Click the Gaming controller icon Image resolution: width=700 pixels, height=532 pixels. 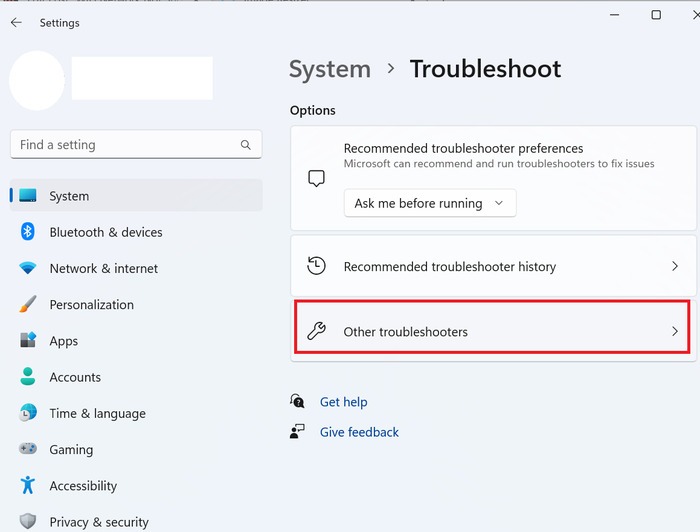point(28,448)
